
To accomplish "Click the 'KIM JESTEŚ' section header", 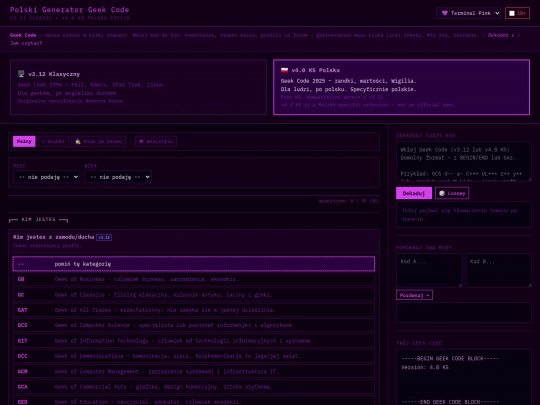I will 39,219.
